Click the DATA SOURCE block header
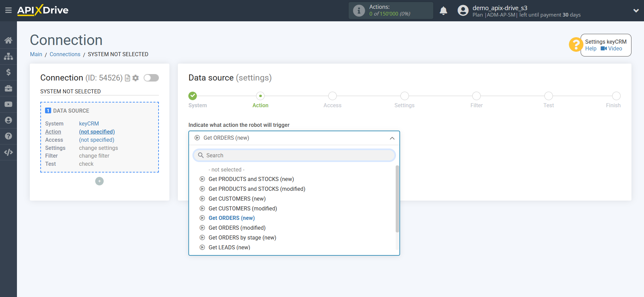The height and width of the screenshot is (297, 644). [x=67, y=111]
